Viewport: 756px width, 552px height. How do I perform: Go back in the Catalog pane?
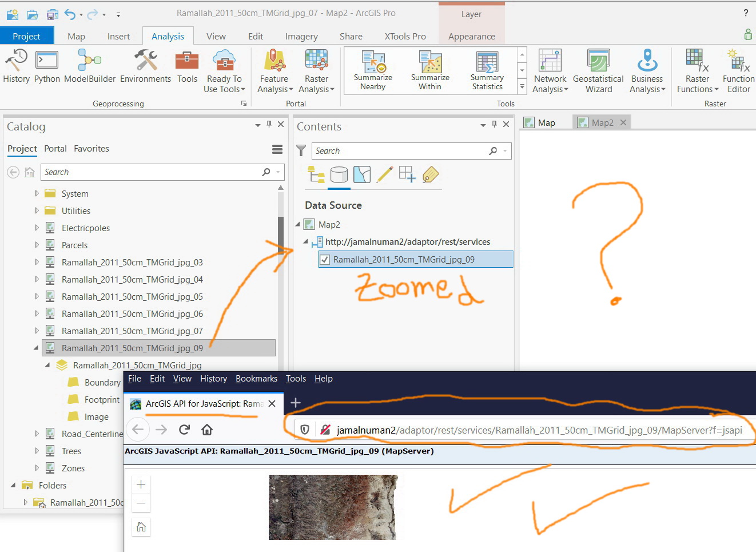click(14, 172)
